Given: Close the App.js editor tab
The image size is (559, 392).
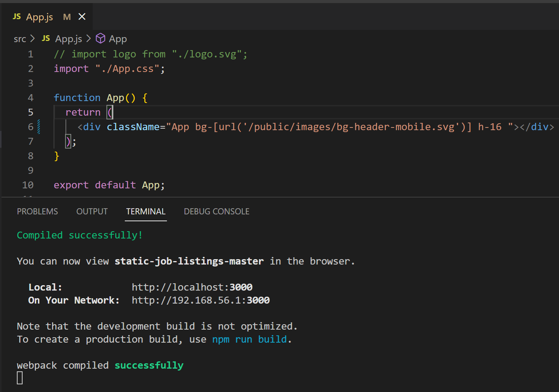Looking at the screenshot, I should point(82,16).
